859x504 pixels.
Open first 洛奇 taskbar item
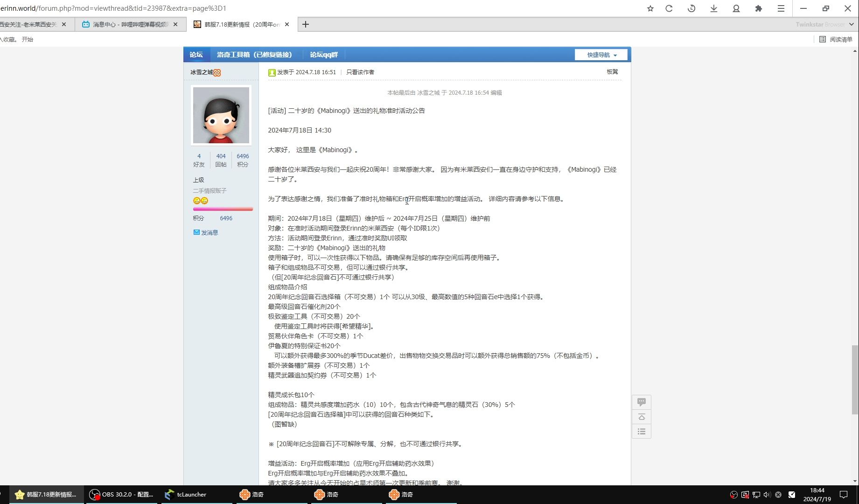pos(271,495)
